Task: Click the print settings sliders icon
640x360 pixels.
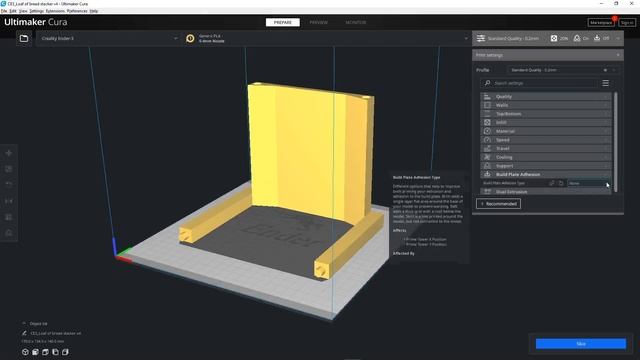Action: [x=481, y=38]
